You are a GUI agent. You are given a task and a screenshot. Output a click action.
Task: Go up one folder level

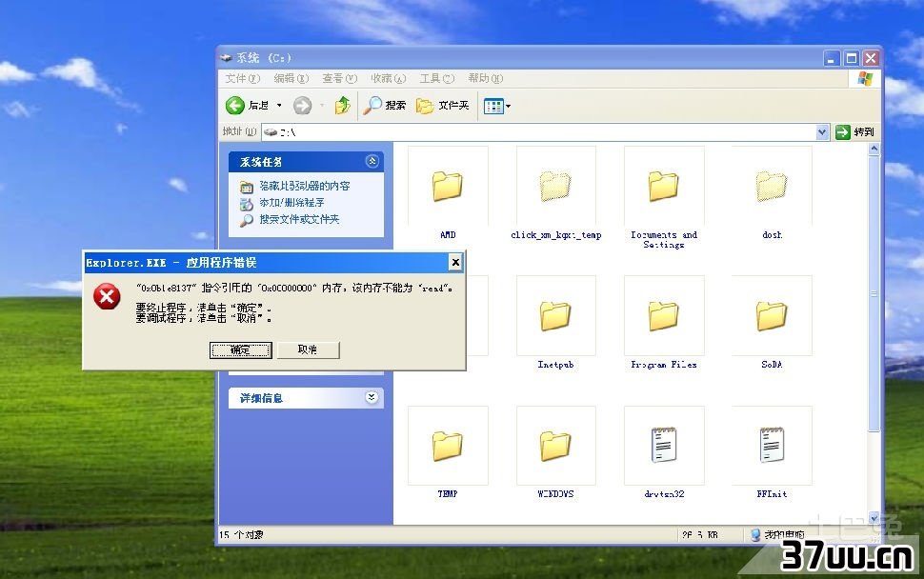click(x=342, y=106)
